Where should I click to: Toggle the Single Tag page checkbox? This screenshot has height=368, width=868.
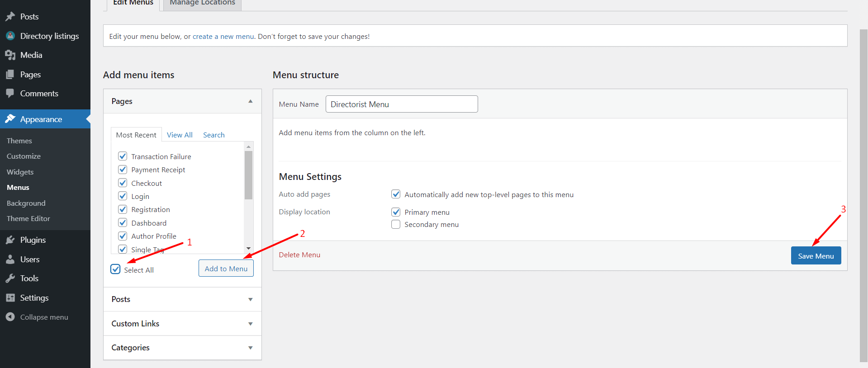(x=123, y=249)
